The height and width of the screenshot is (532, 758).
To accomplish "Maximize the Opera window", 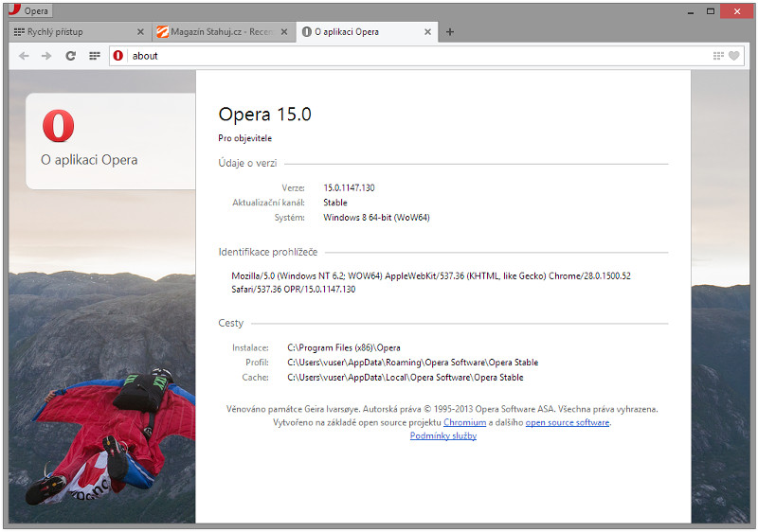I will 710,11.
